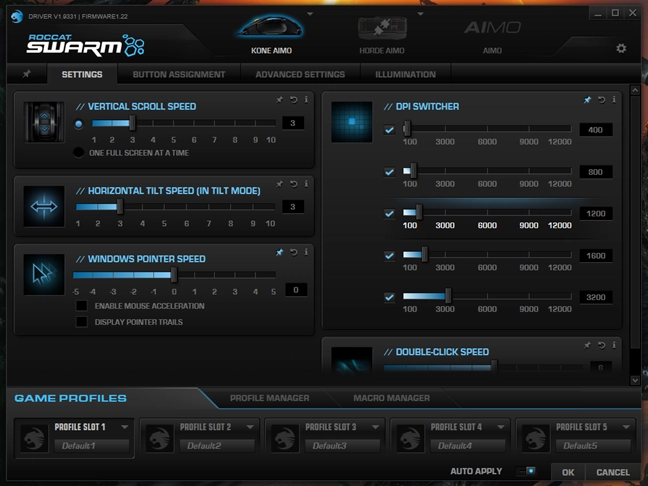
Task: Show info for Horizontal Tilt Speed
Action: click(306, 184)
